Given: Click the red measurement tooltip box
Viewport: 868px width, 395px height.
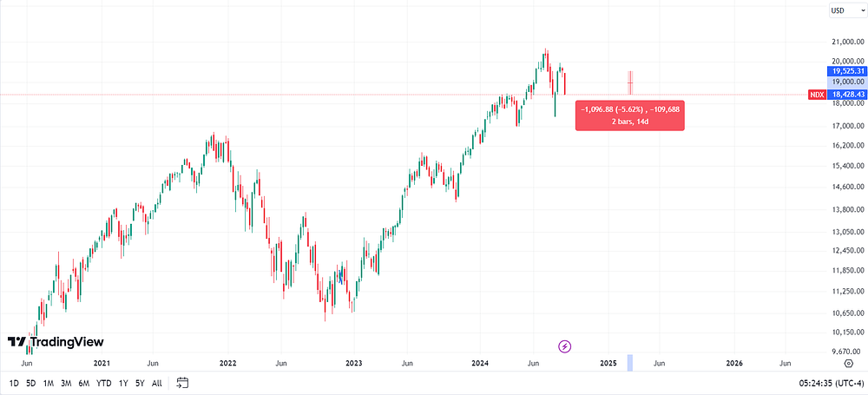Looking at the screenshot, I should point(630,115).
